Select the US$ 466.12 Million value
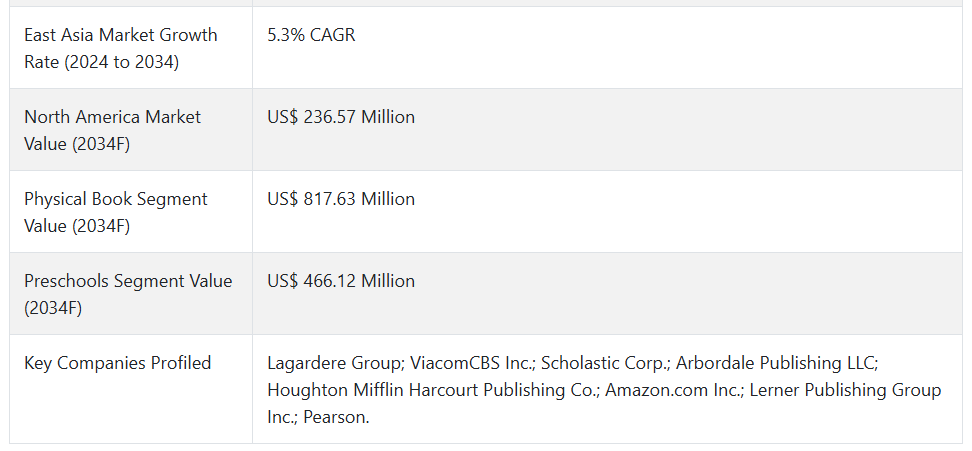 341,281
